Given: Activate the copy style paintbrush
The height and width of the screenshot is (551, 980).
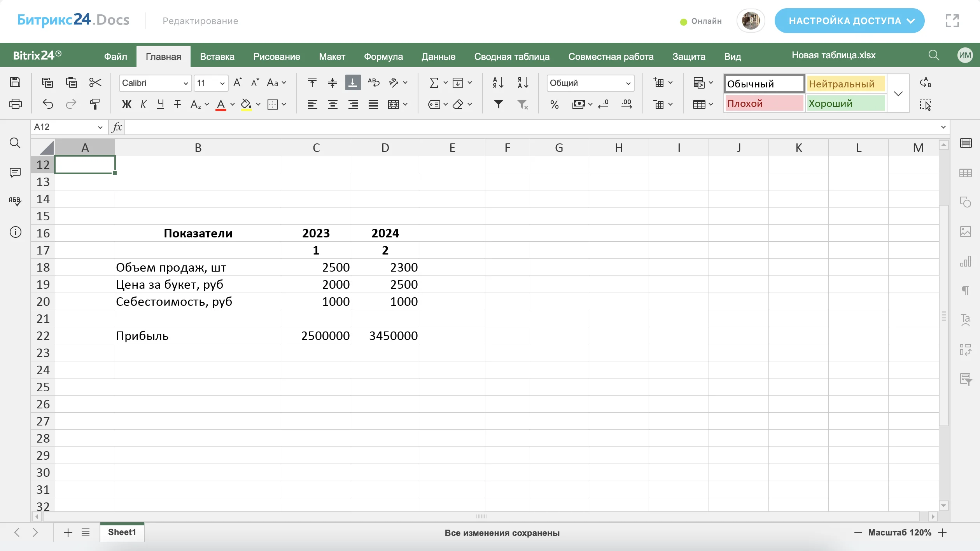Looking at the screenshot, I should 95,104.
